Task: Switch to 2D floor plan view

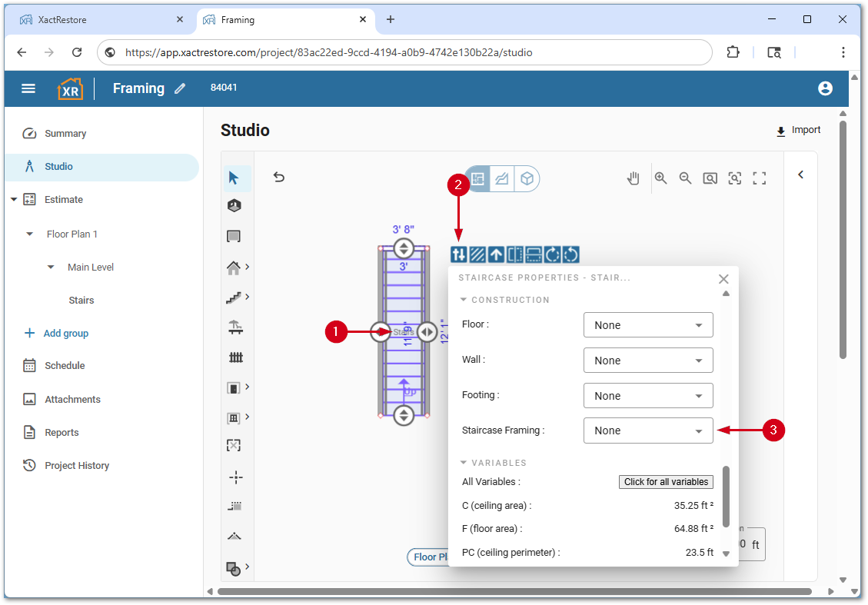Action: (x=477, y=178)
